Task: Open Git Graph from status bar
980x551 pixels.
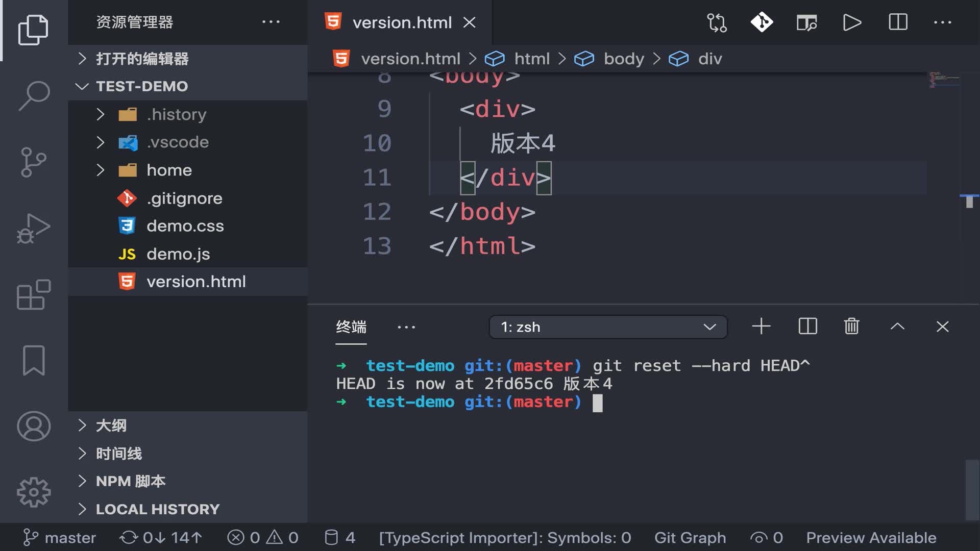Action: click(690, 538)
